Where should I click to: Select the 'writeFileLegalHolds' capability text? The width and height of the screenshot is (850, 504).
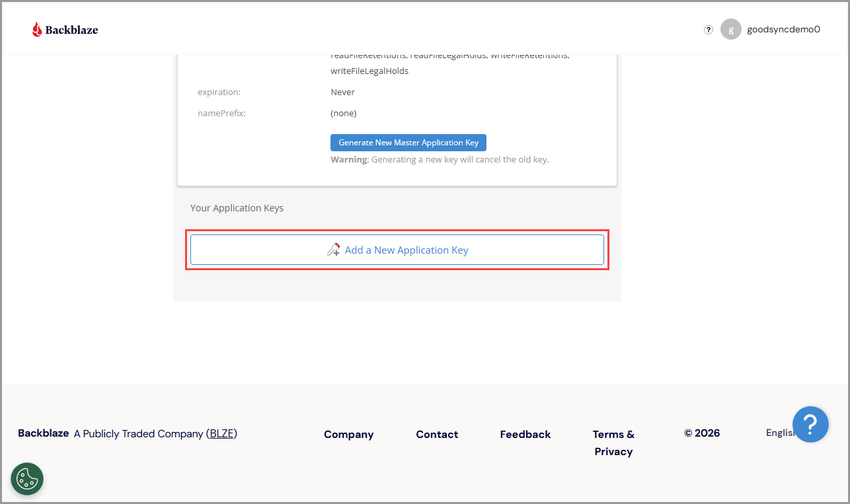[369, 71]
